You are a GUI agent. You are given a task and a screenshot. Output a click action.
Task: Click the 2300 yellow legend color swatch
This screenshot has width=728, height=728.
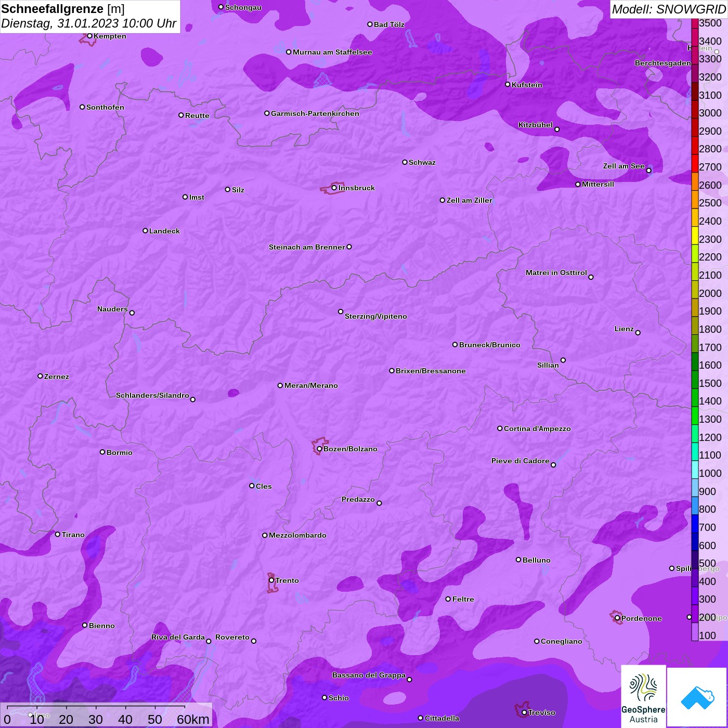[x=695, y=235]
